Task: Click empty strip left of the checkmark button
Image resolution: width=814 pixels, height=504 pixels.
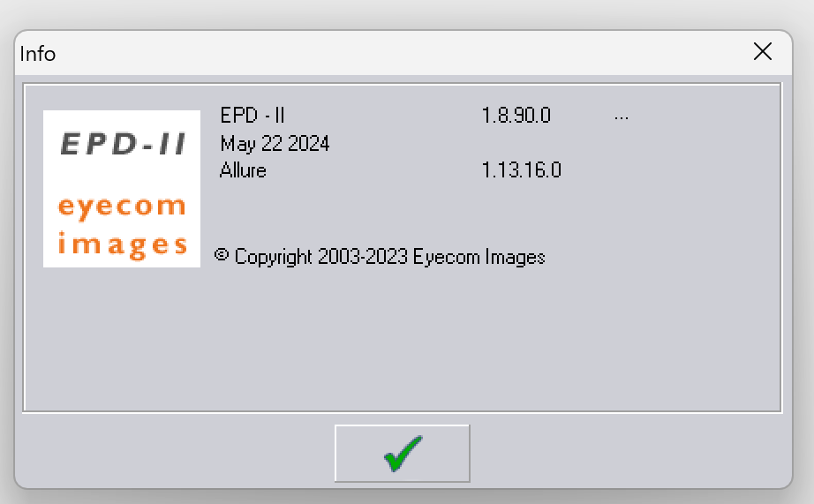Action: tap(177, 453)
